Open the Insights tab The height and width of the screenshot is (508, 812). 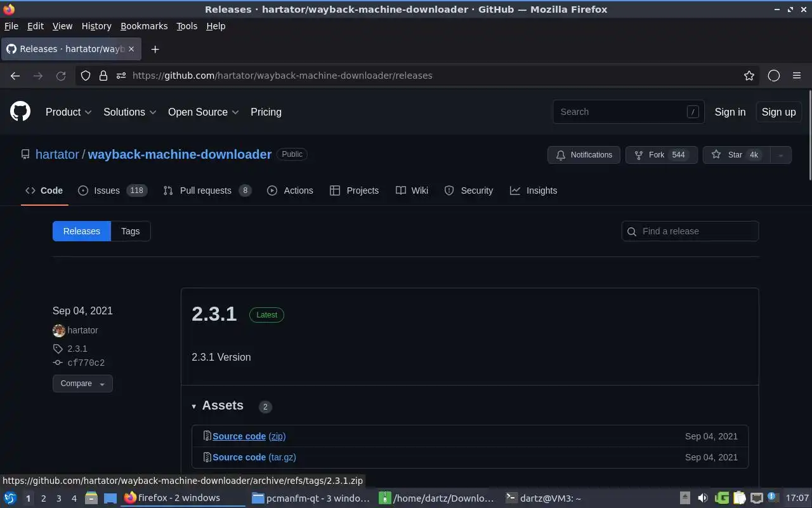[x=534, y=190]
